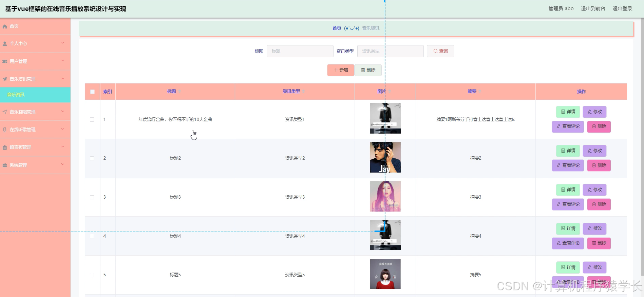This screenshot has height=297, width=644.
Task: Check the checkbox for row 标题5
Action: (x=92, y=275)
